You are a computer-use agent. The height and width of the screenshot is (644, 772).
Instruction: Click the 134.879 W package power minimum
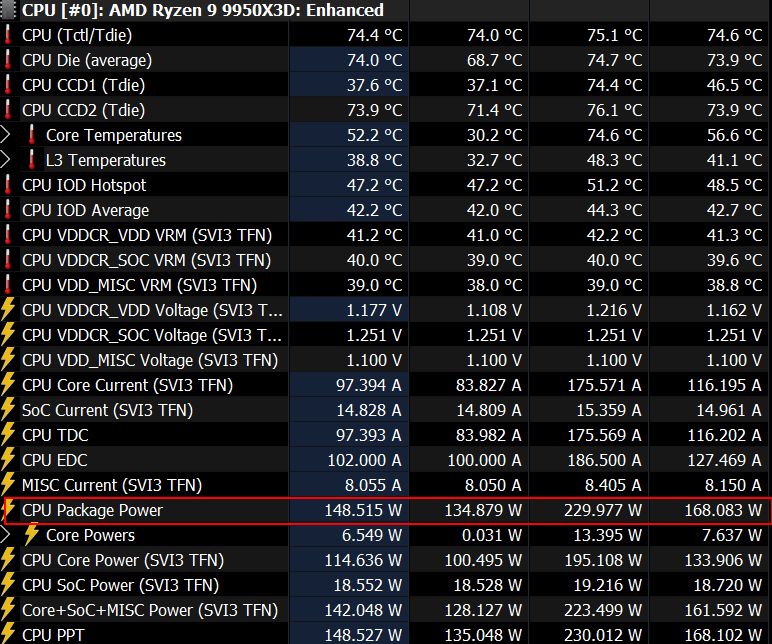coord(483,511)
